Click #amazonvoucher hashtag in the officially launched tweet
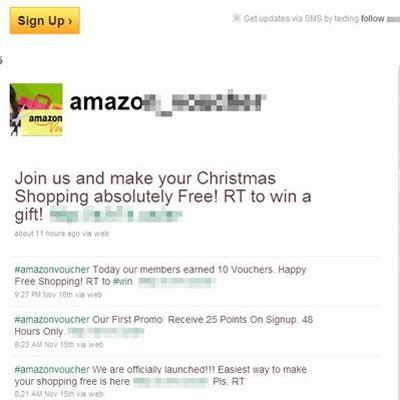 click(x=52, y=369)
